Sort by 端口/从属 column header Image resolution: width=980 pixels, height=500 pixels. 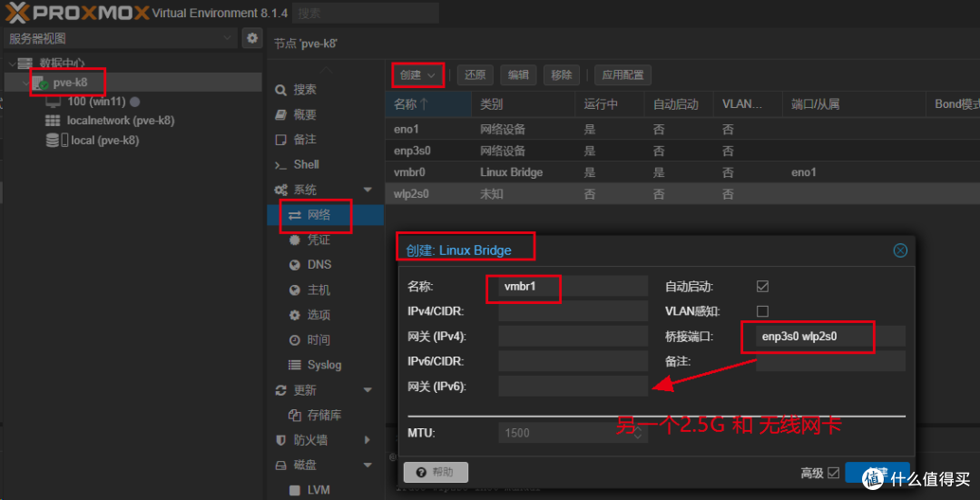click(854, 104)
